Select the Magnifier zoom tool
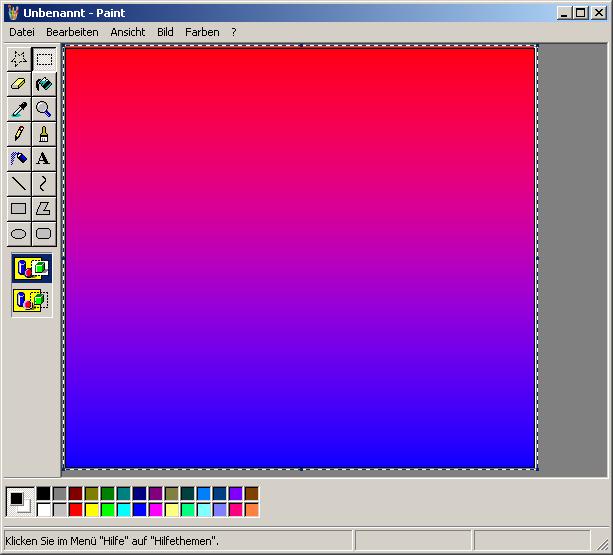The width and height of the screenshot is (613, 555). pos(44,109)
